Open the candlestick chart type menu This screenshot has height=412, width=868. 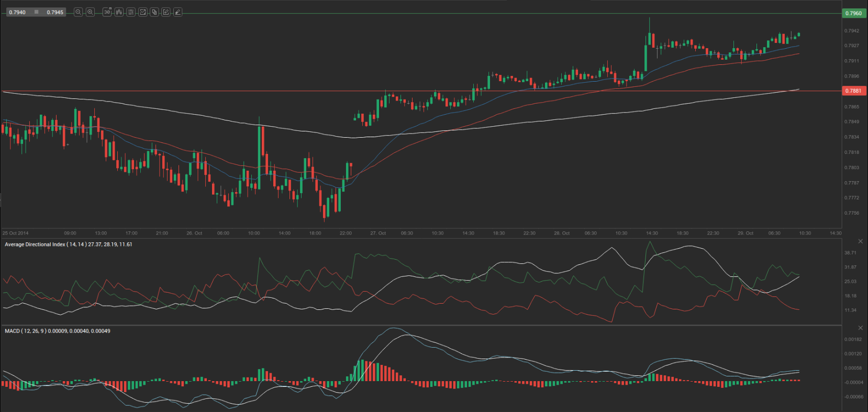tap(119, 12)
